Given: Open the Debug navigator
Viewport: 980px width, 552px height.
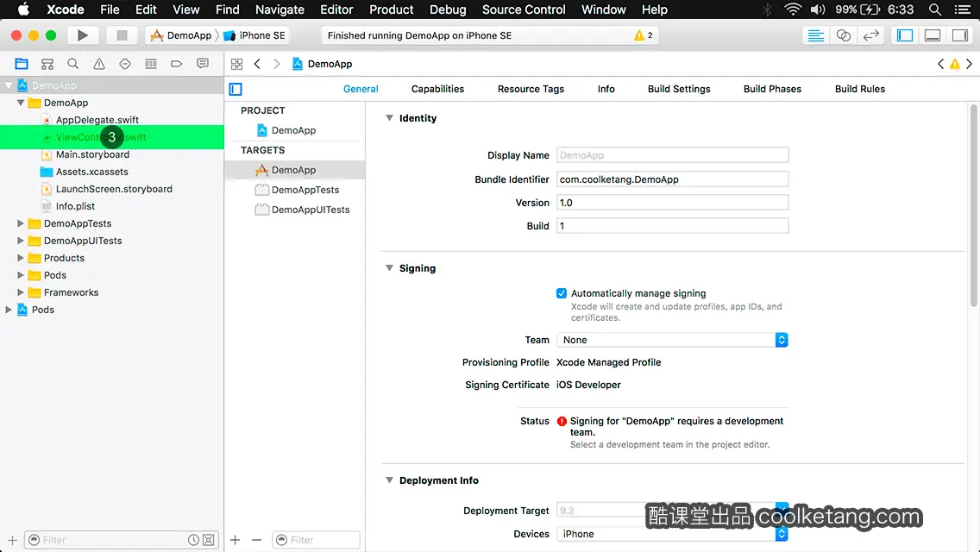Looking at the screenshot, I should point(151,64).
